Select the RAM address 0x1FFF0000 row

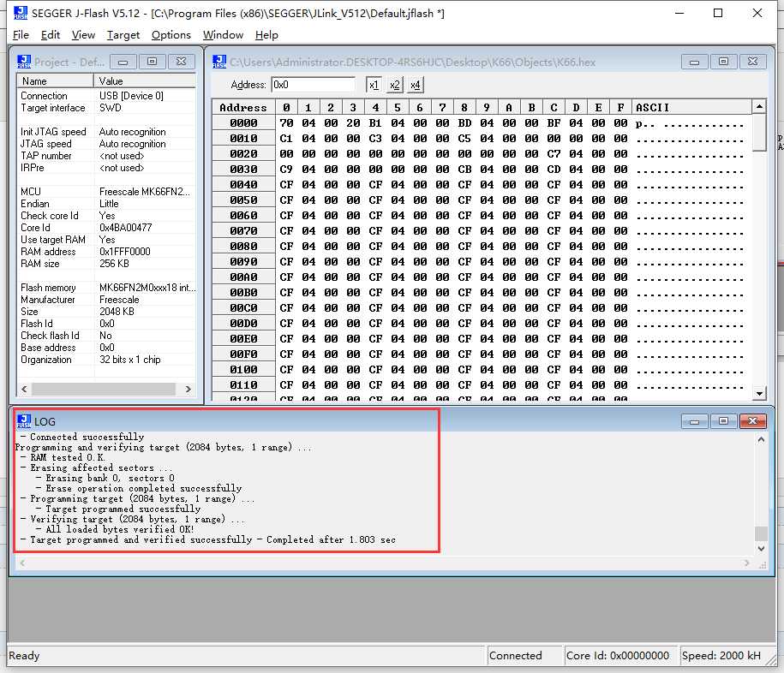[106, 252]
